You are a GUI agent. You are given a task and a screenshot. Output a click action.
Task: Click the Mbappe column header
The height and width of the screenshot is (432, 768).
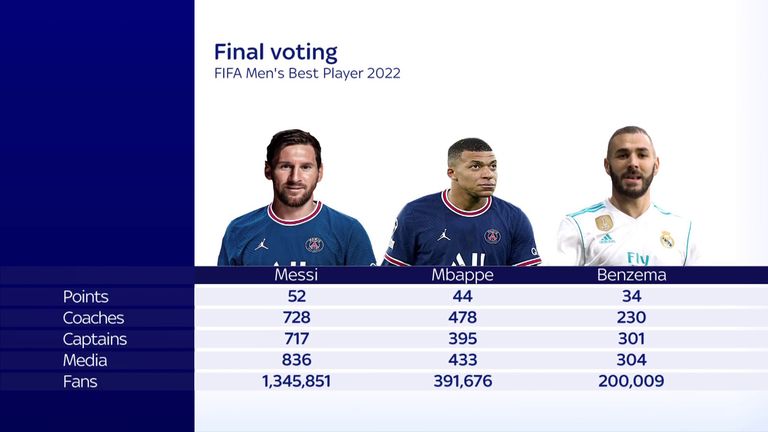tap(462, 275)
